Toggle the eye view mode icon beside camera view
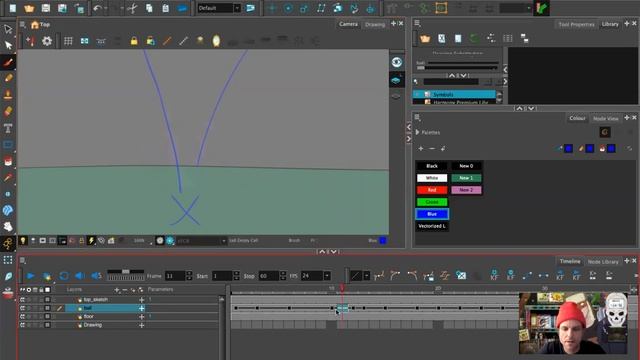This screenshot has height=360, width=640. tap(397, 62)
